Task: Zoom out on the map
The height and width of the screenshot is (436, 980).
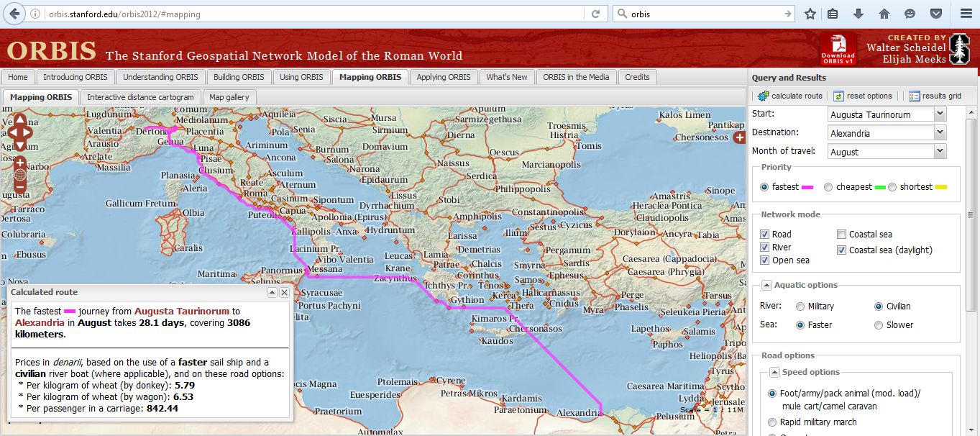Action: coord(20,188)
